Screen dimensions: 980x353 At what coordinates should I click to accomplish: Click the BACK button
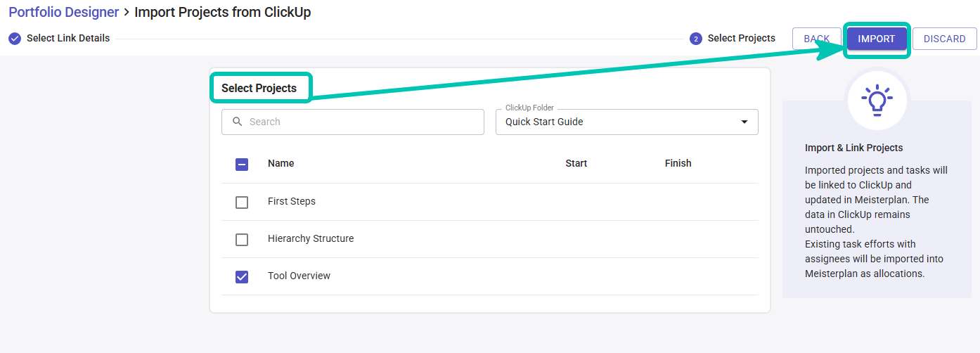click(817, 39)
